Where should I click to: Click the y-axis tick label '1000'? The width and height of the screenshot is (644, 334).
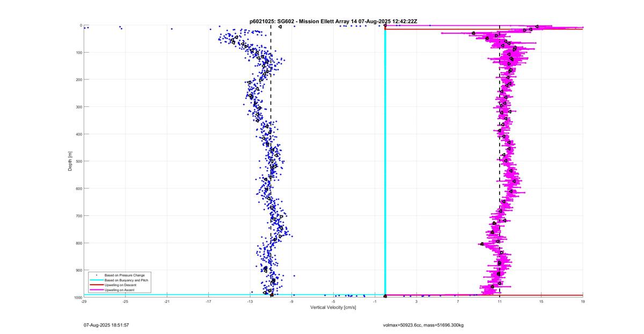click(78, 297)
